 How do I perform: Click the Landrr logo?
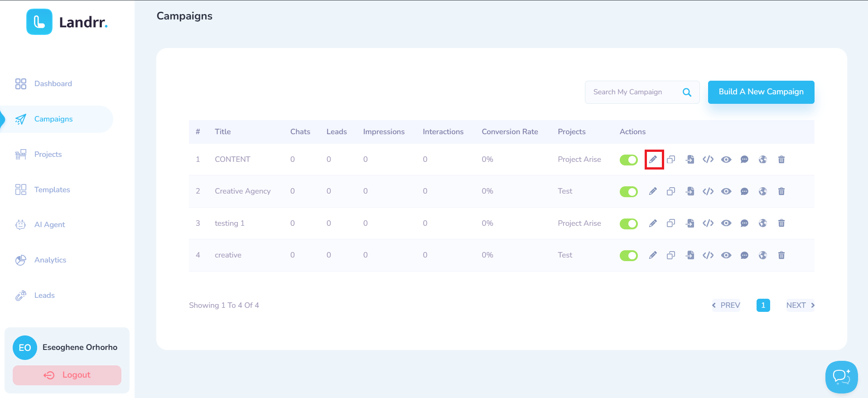click(x=67, y=22)
